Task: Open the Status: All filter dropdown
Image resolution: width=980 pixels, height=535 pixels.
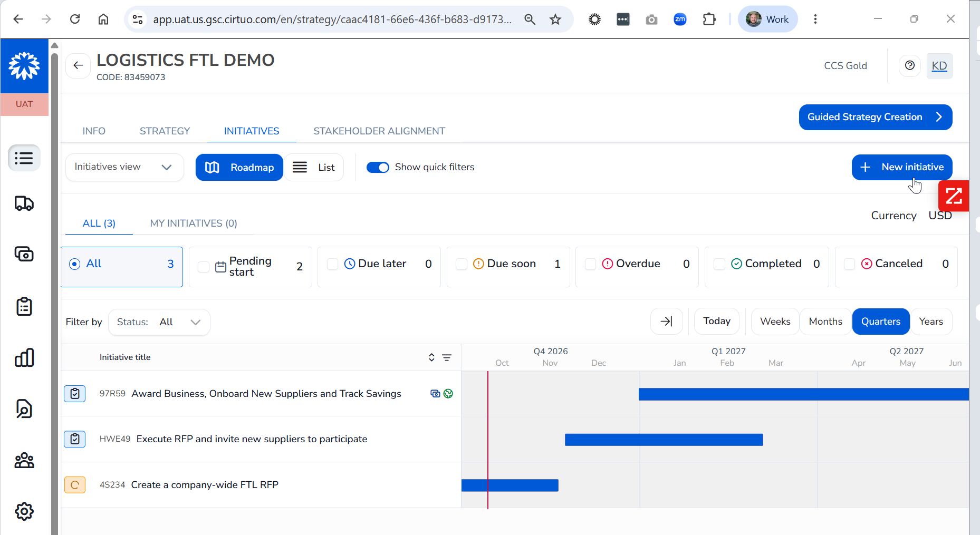Action: coord(159,322)
